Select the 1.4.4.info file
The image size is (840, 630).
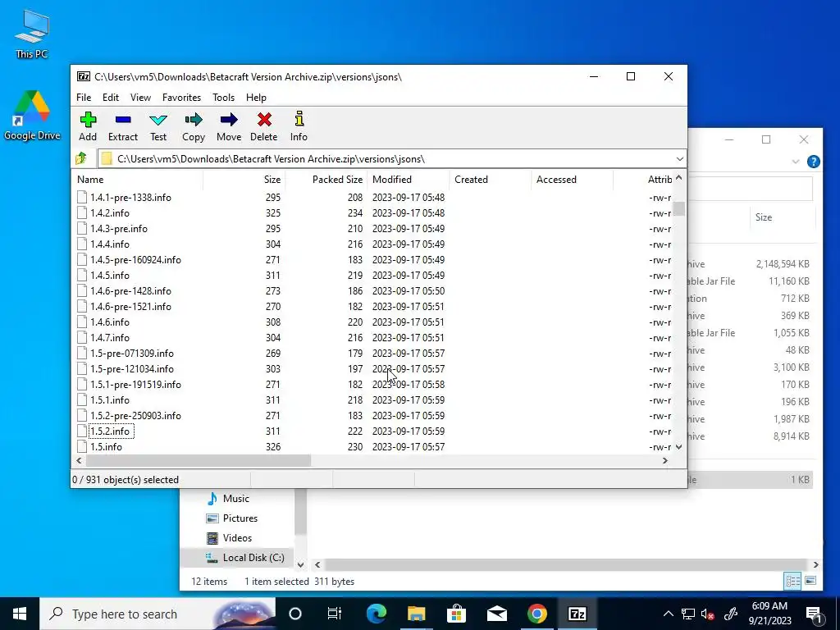(x=110, y=244)
